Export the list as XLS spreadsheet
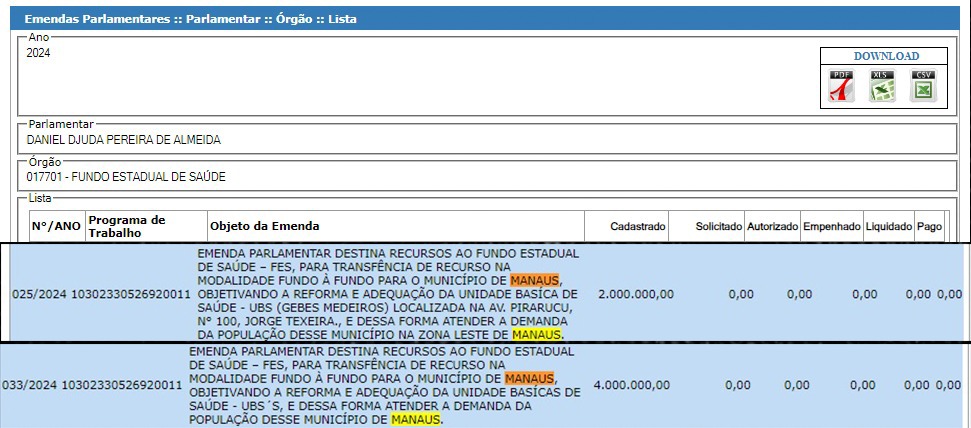 [882, 87]
